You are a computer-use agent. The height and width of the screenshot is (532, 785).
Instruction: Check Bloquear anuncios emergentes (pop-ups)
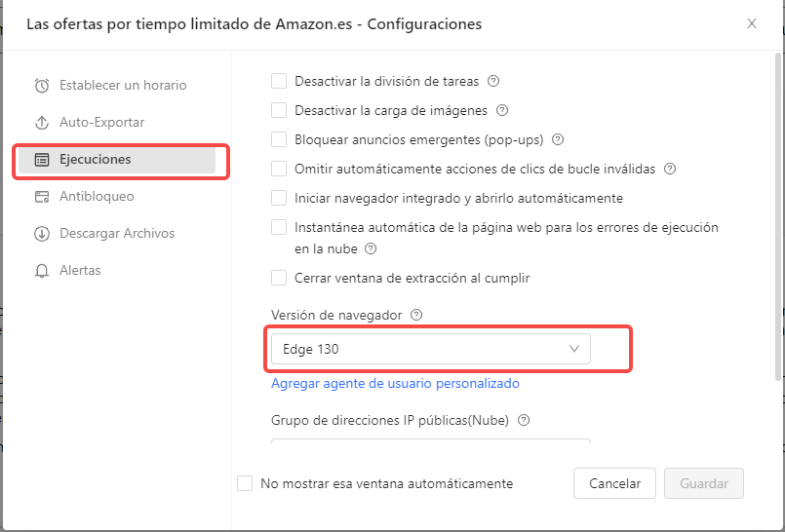click(279, 140)
